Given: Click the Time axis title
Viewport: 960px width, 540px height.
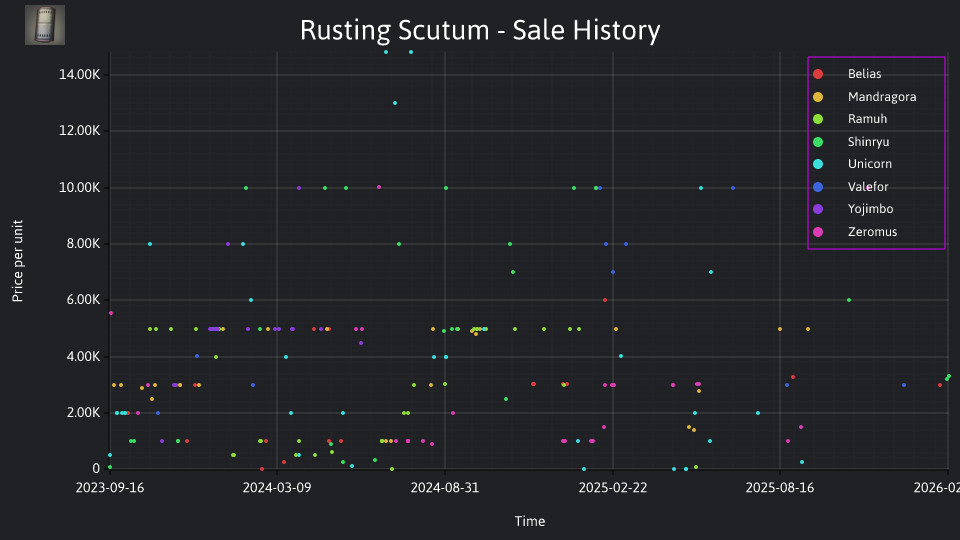Looking at the screenshot, I should (x=530, y=521).
